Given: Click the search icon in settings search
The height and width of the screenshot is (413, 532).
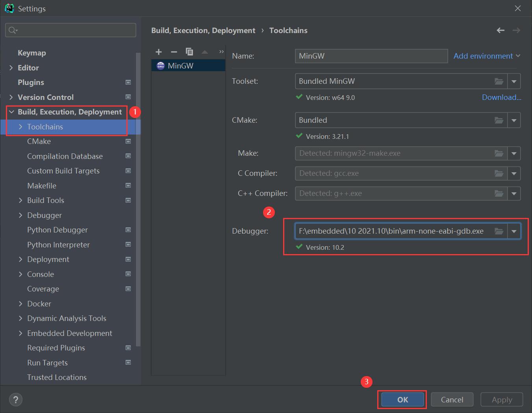Looking at the screenshot, I should [13, 30].
